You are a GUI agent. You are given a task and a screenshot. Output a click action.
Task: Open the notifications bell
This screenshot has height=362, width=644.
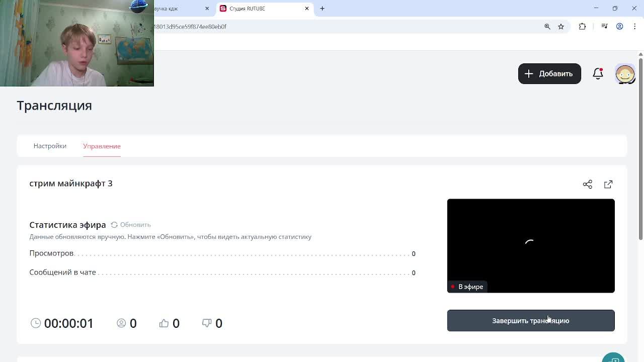[x=598, y=73]
